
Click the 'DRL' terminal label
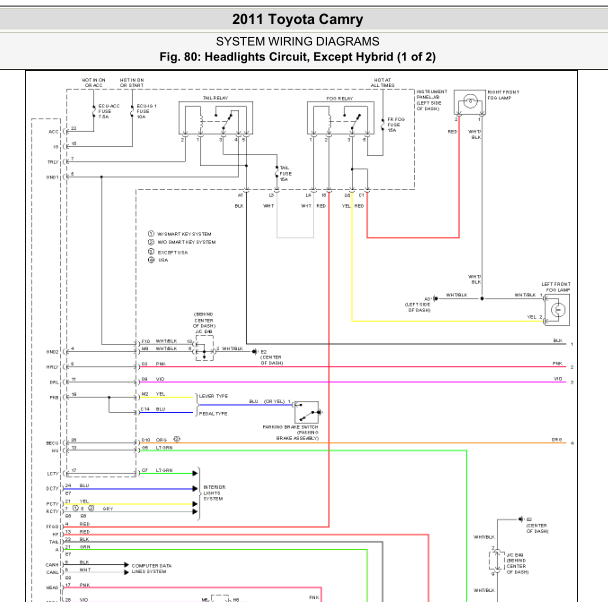point(54,382)
